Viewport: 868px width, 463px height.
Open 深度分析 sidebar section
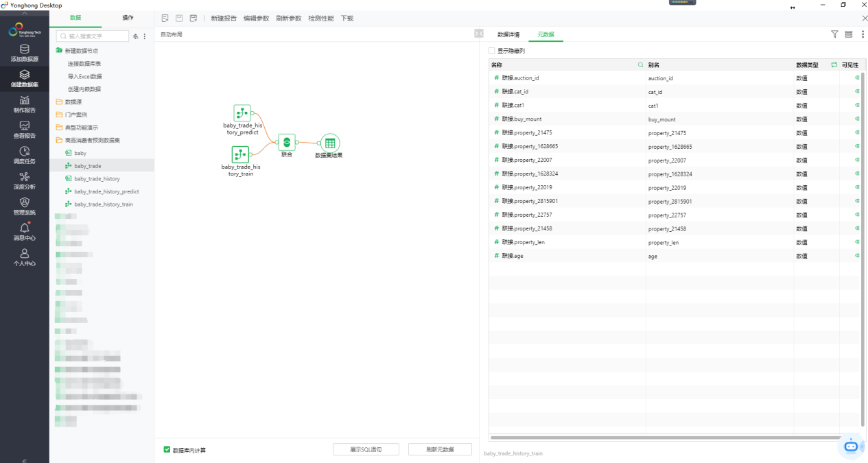coord(25,181)
